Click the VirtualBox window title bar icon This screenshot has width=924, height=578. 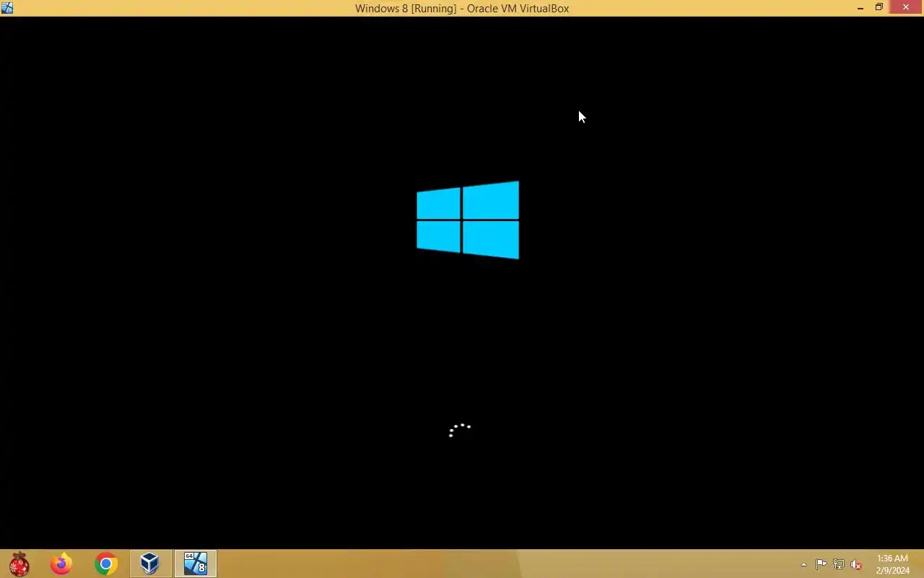(x=7, y=8)
